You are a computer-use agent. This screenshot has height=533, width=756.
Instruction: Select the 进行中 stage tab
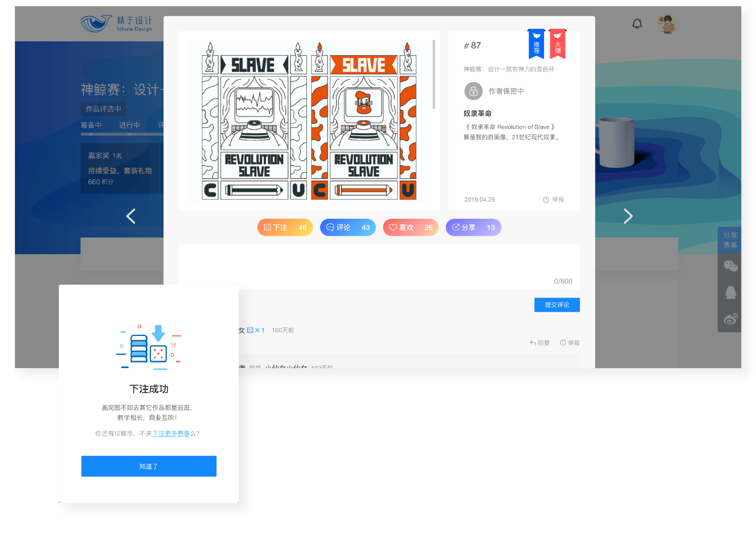coord(129,125)
